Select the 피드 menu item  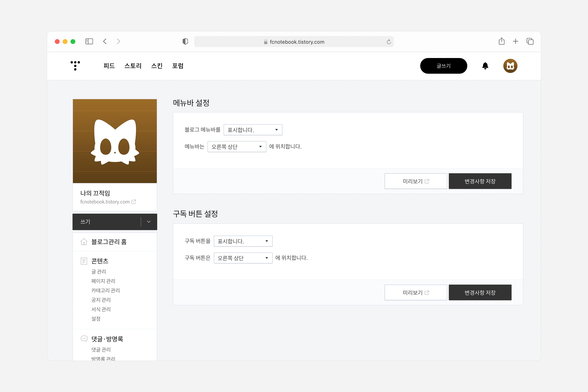pyautogui.click(x=109, y=66)
